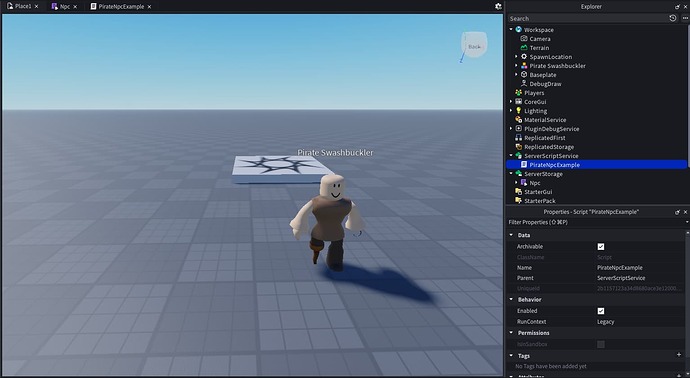Click the CoreGui icon
Image resolution: width=690 pixels, height=378 pixels.
pyautogui.click(x=518, y=102)
